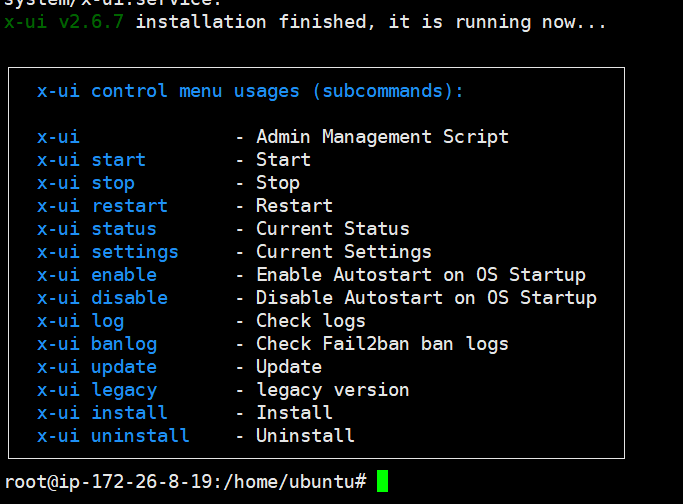Click the 'Admin Management Script' description
Screen dimensions: 683x504
click(x=382, y=137)
